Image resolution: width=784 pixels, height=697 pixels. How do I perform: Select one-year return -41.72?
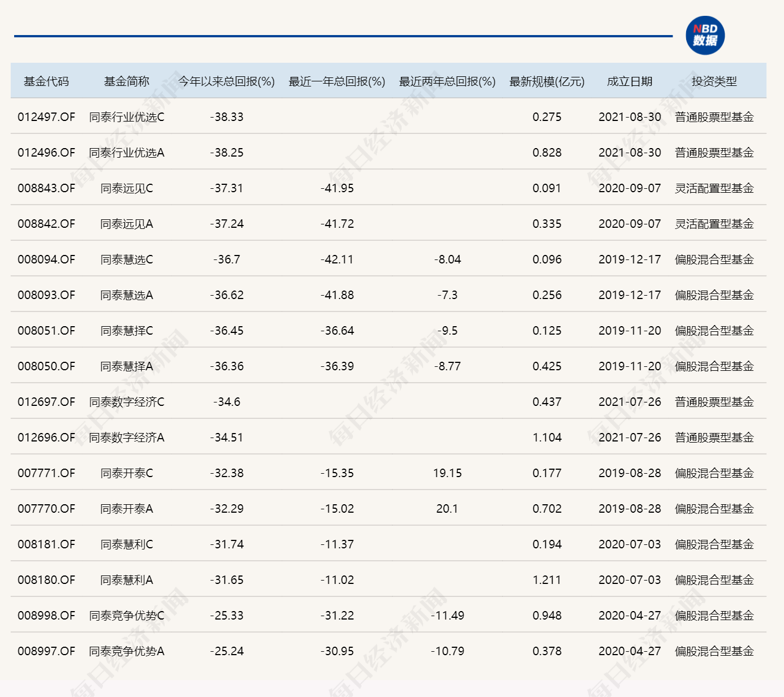coord(337,224)
